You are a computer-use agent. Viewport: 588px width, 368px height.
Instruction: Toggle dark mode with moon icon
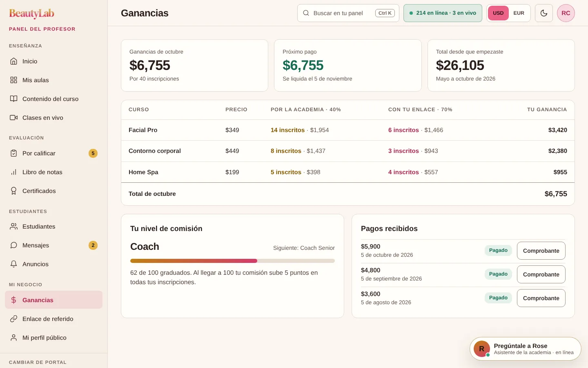544,13
